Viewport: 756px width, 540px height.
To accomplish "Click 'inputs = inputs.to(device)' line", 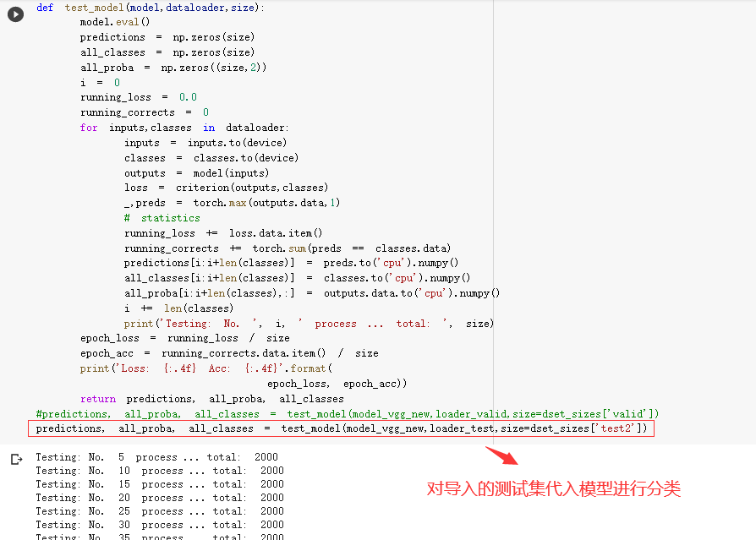I will tap(205, 143).
